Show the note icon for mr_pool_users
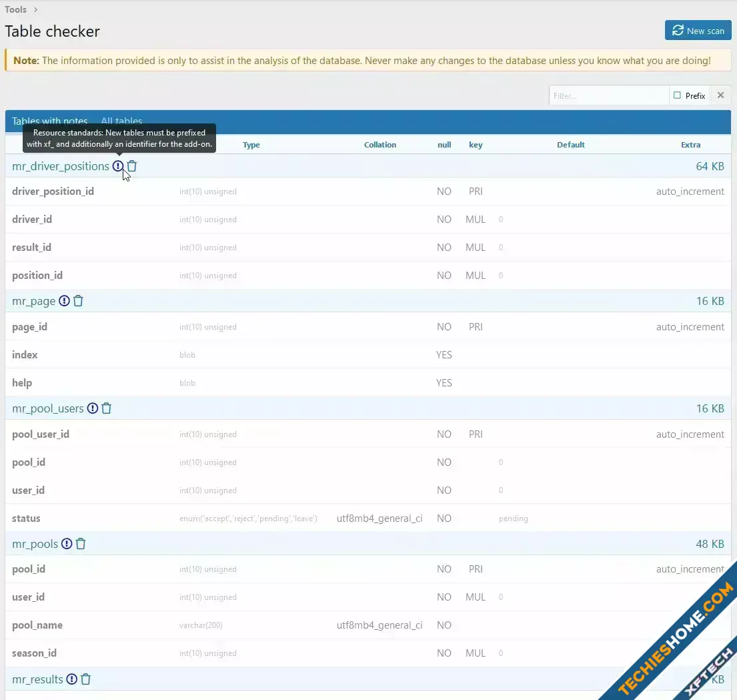The width and height of the screenshot is (737, 700). 93,408
